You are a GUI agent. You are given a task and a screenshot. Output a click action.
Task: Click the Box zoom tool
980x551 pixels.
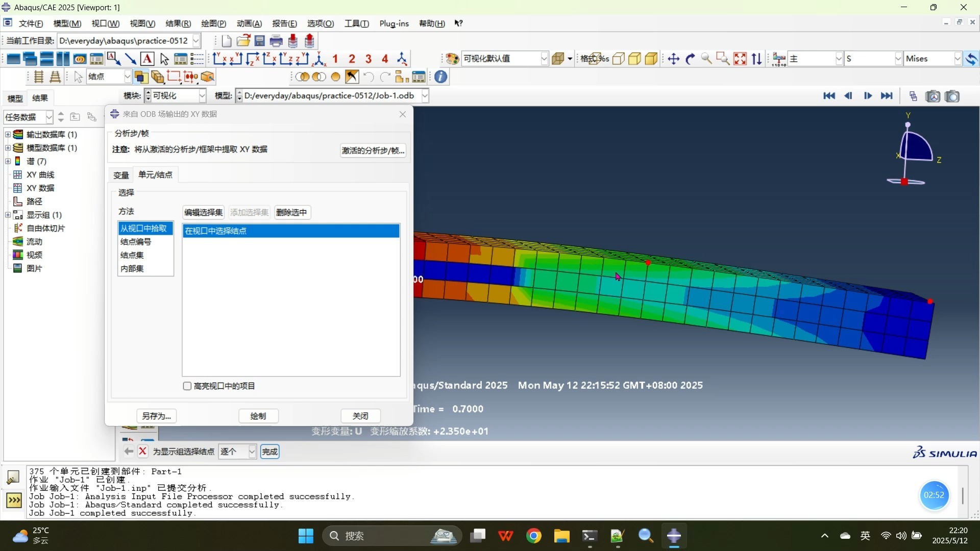pos(723,59)
